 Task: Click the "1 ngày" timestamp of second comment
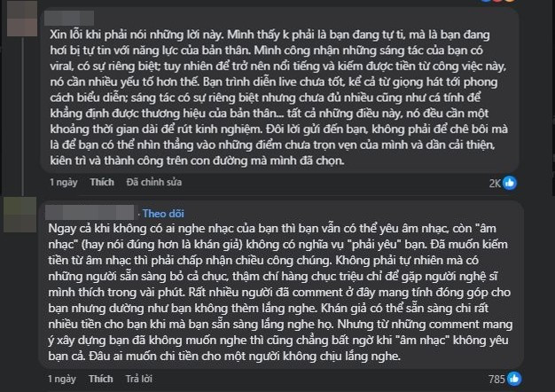64,379
